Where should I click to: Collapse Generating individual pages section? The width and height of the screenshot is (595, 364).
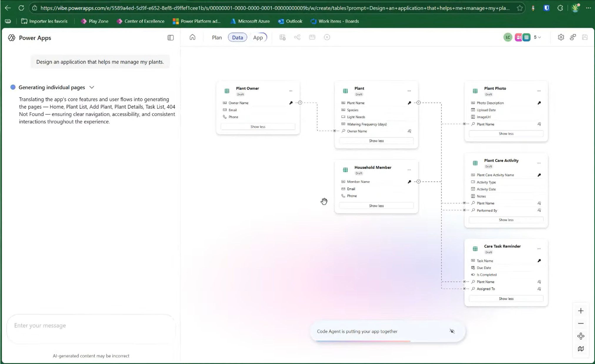click(92, 87)
